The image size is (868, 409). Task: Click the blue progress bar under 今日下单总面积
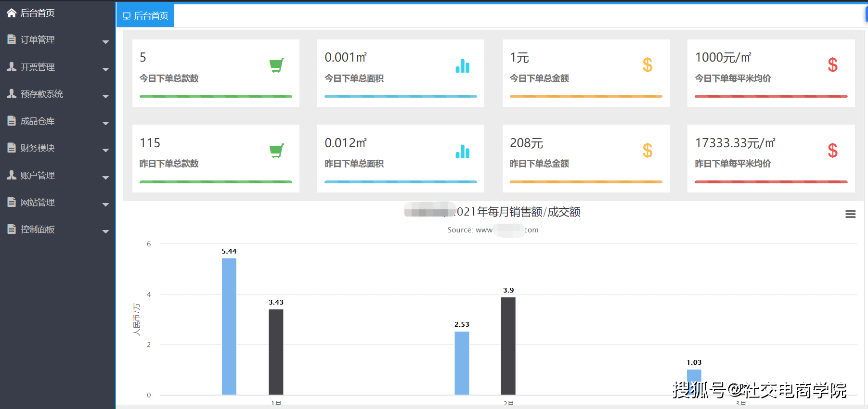click(x=401, y=96)
